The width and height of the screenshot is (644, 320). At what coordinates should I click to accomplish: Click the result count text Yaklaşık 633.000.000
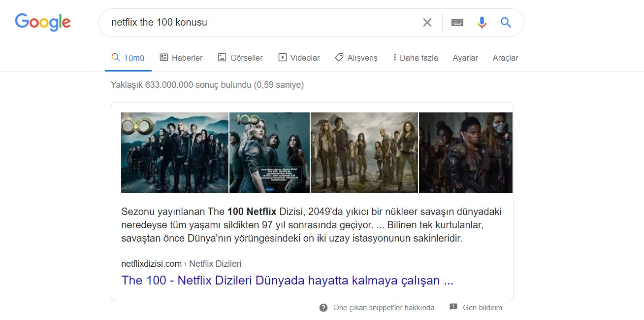[x=208, y=85]
